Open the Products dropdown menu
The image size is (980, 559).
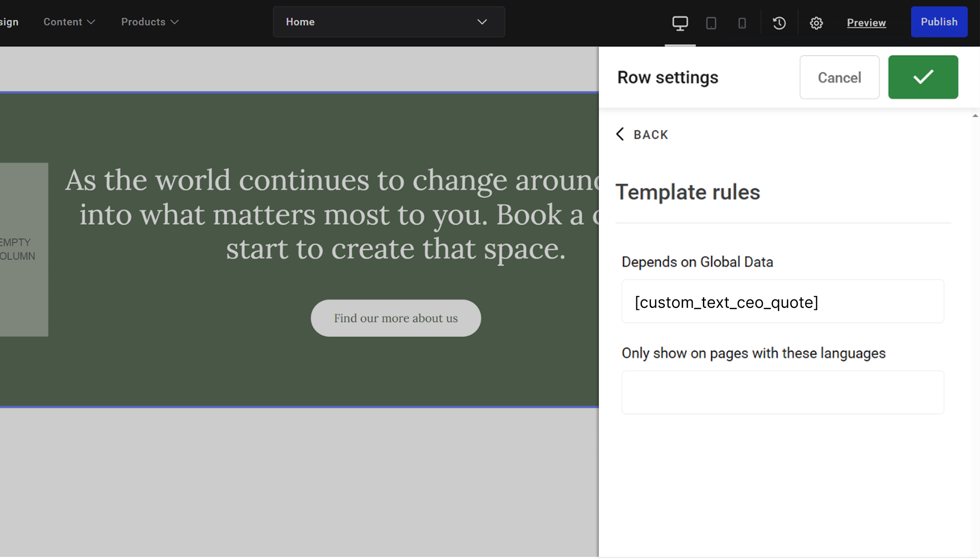tap(149, 22)
